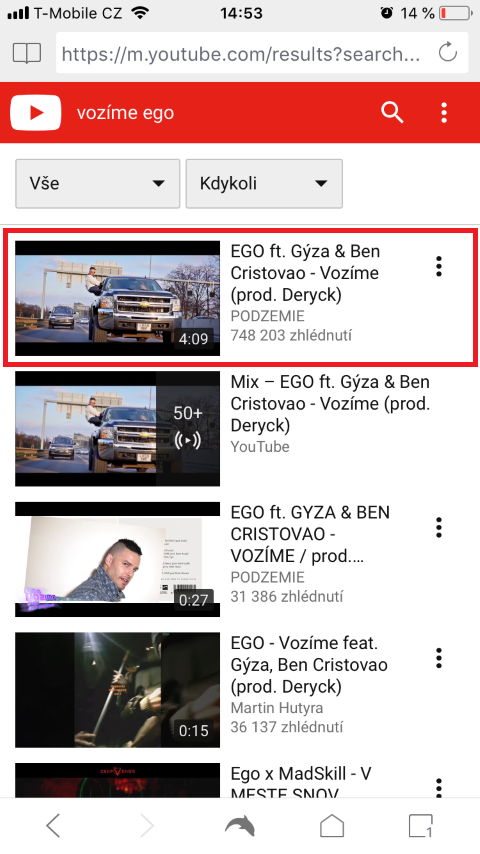
Task: Open tabs overview icon
Action: click(x=421, y=826)
